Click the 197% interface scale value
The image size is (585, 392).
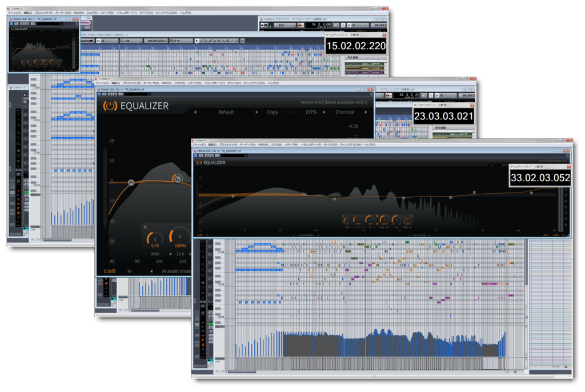tap(311, 112)
